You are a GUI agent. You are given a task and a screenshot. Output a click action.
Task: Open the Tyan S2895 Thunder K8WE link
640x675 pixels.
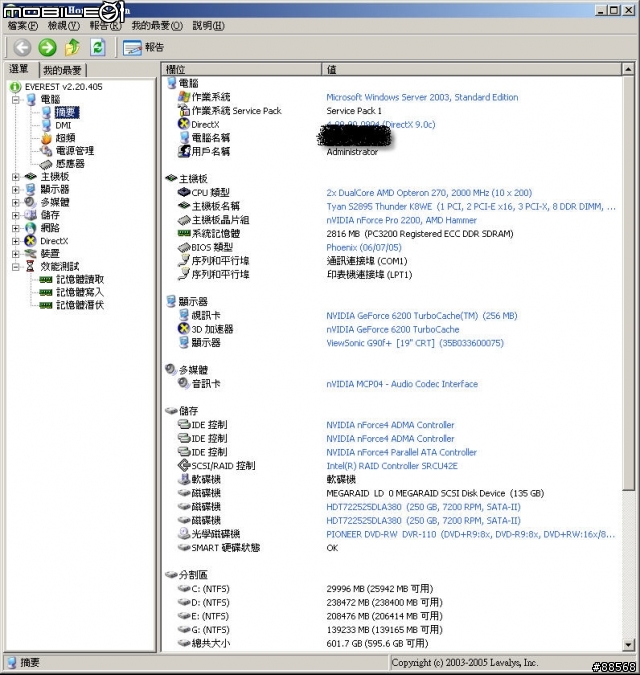471,207
